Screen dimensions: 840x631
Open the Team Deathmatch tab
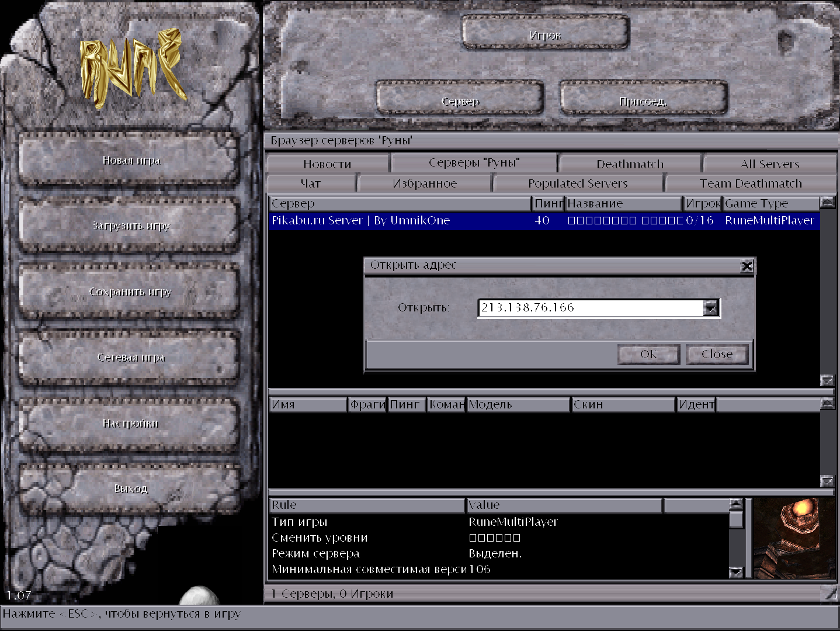(751, 183)
